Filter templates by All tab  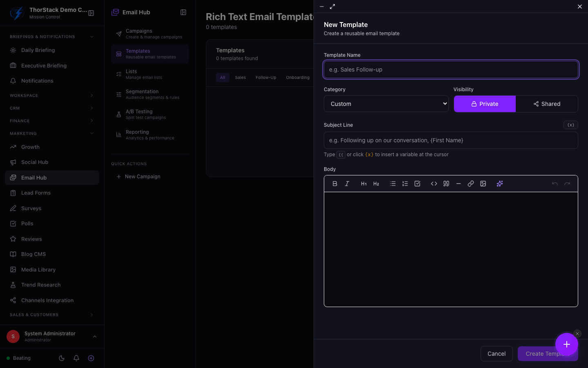coord(223,77)
